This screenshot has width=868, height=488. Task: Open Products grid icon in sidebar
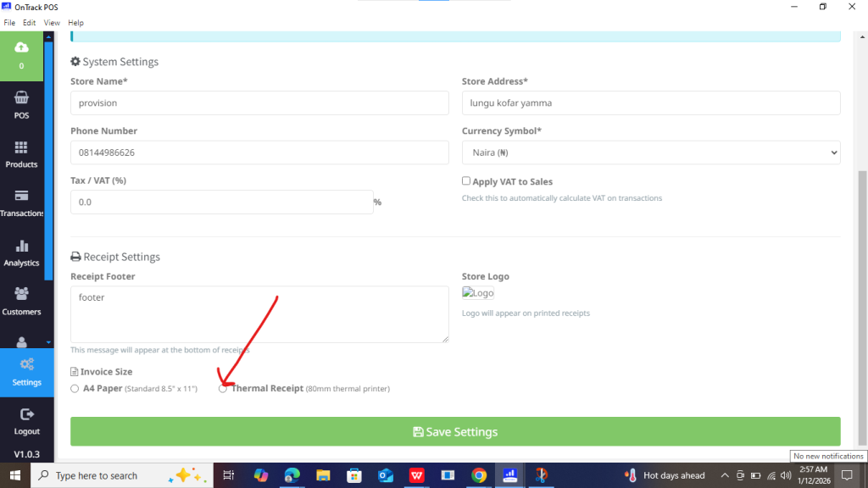click(21, 147)
